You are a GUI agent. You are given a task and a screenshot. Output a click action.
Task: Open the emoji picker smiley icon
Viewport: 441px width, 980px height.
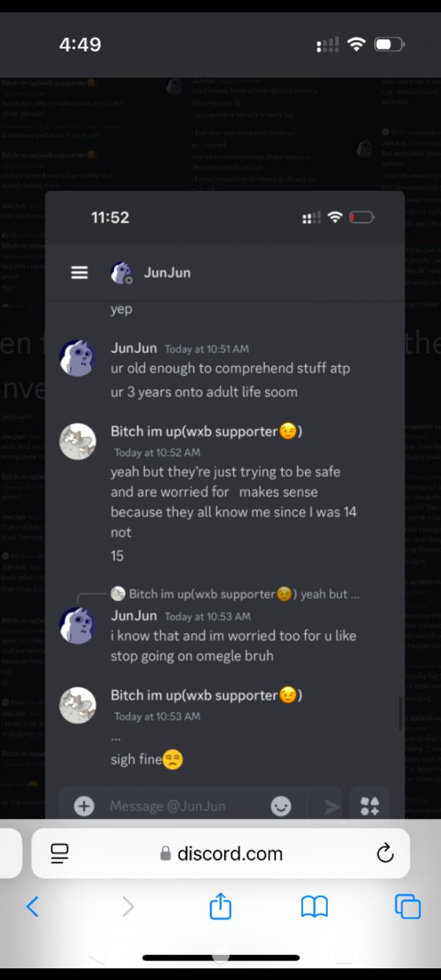pos(281,806)
